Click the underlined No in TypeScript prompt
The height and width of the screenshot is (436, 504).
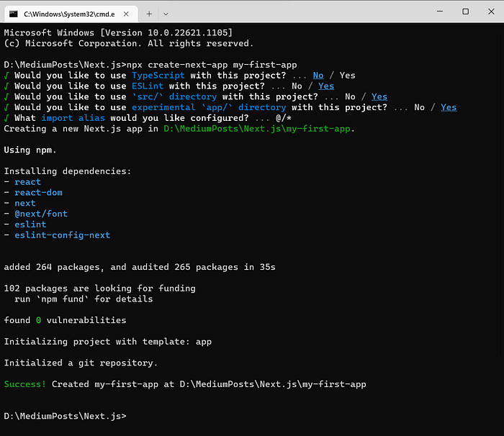pyautogui.click(x=318, y=76)
